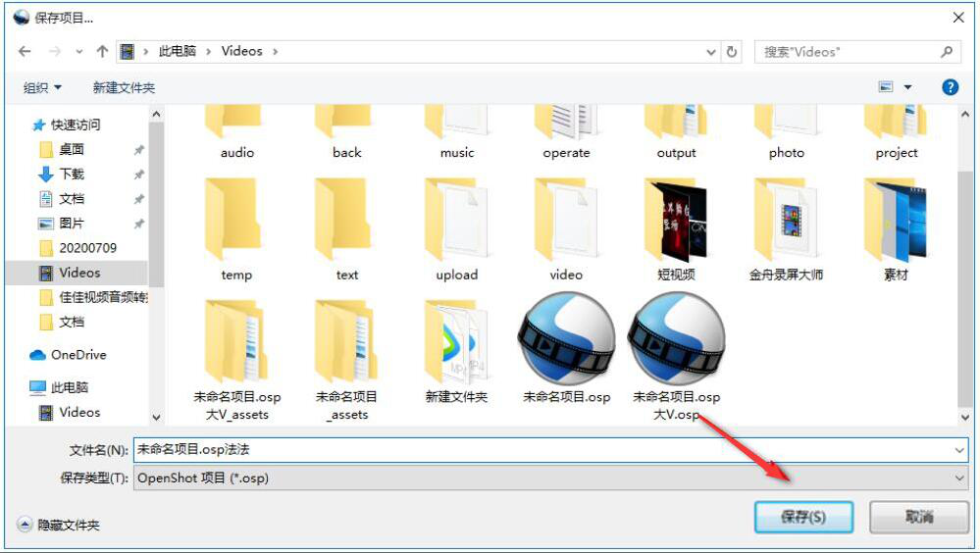The image size is (980, 553).
Task: Refresh the Videos folder view
Action: pos(731,52)
